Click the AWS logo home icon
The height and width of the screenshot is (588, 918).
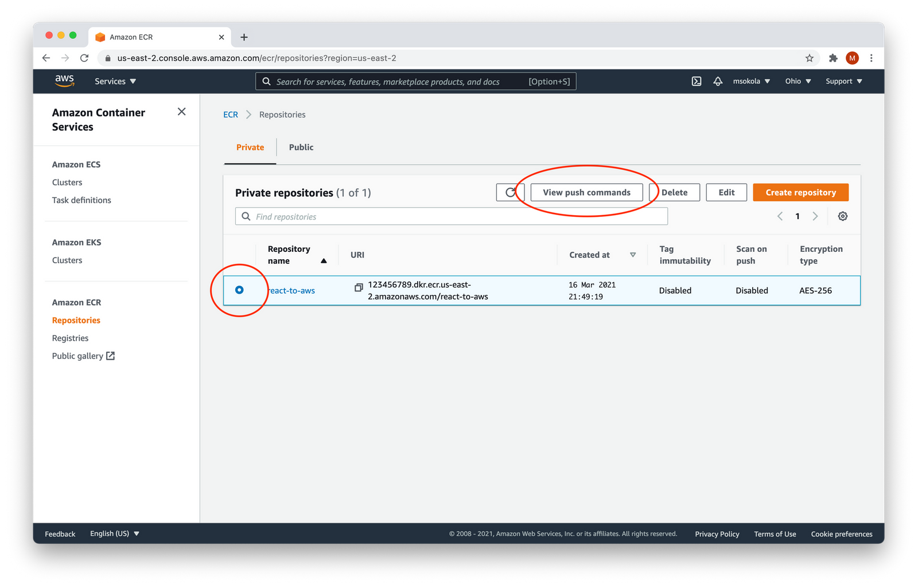[x=65, y=81]
